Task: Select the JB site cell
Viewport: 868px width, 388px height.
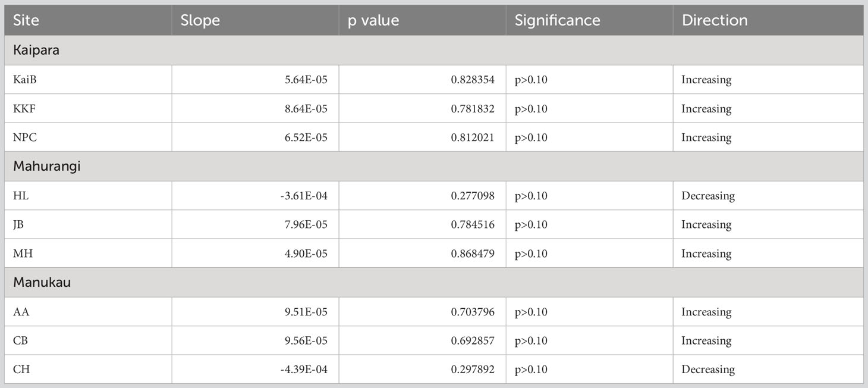Action: 88,224
